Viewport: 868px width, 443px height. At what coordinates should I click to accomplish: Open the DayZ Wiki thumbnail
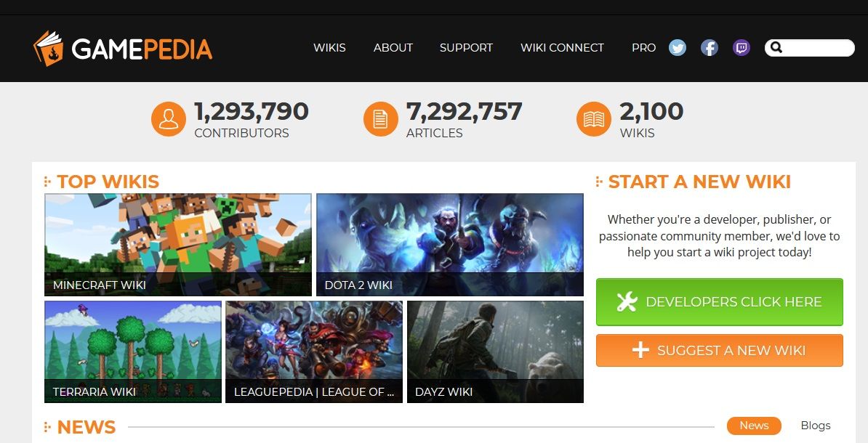(x=496, y=351)
